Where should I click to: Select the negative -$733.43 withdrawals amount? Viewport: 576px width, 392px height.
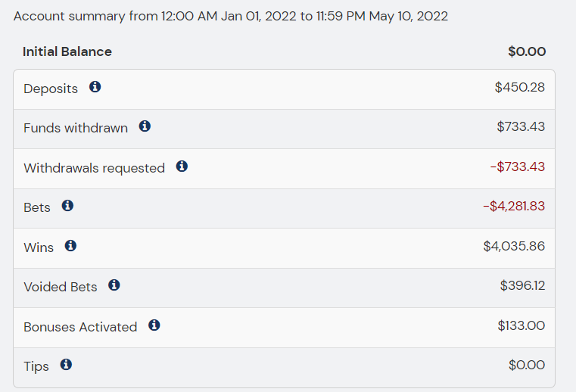point(517,166)
